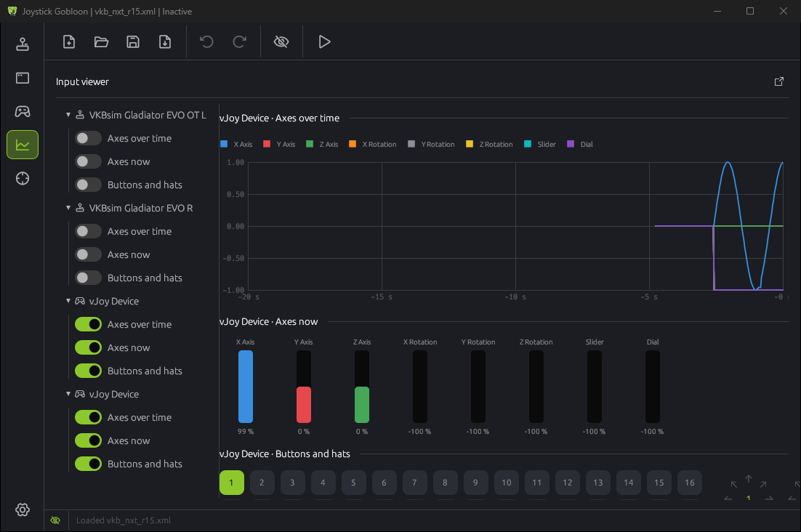Disable Axes over time for second vJoy Device

pyautogui.click(x=89, y=417)
